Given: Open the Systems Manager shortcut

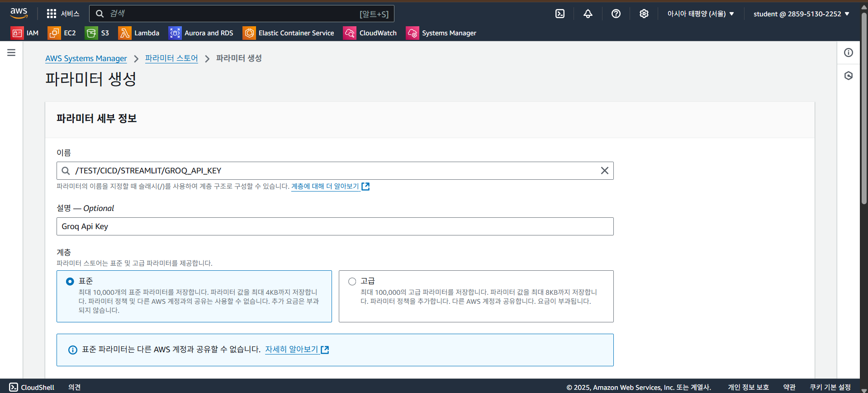Looking at the screenshot, I should click(x=441, y=33).
